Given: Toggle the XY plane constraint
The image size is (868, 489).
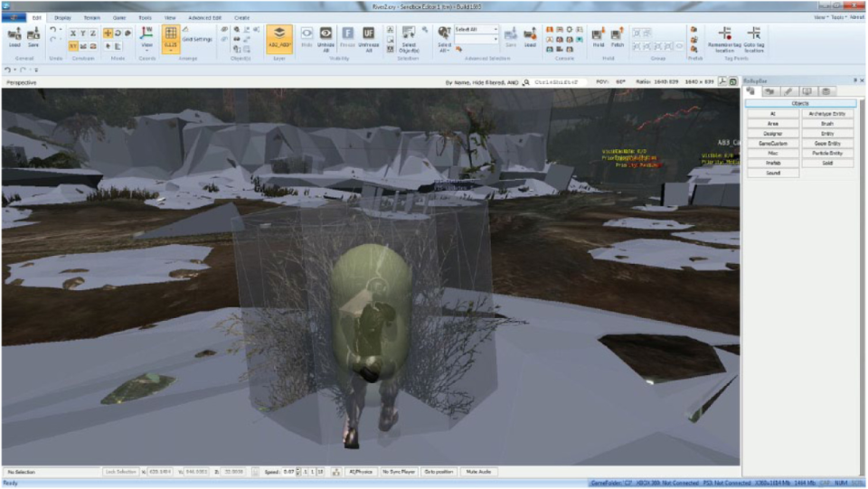Looking at the screenshot, I should click(73, 46).
